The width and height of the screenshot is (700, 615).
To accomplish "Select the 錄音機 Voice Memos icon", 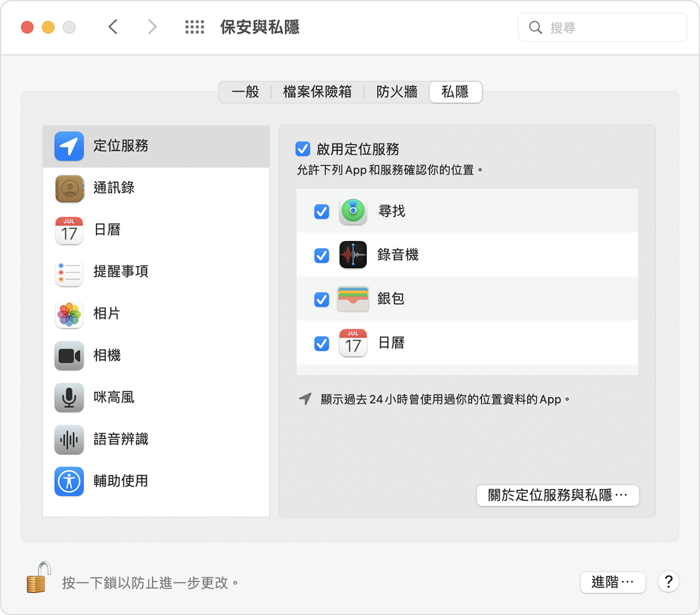I will click(353, 255).
